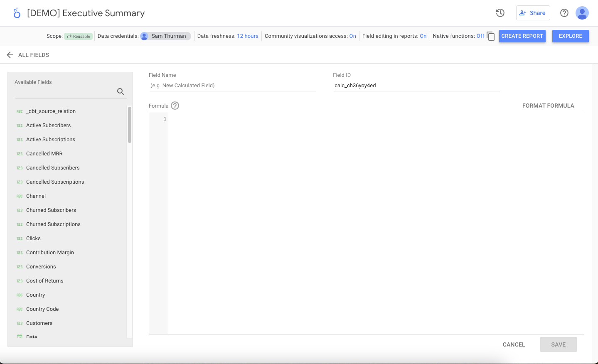Click the Explore button
Image resolution: width=598 pixels, height=364 pixels.
(571, 36)
